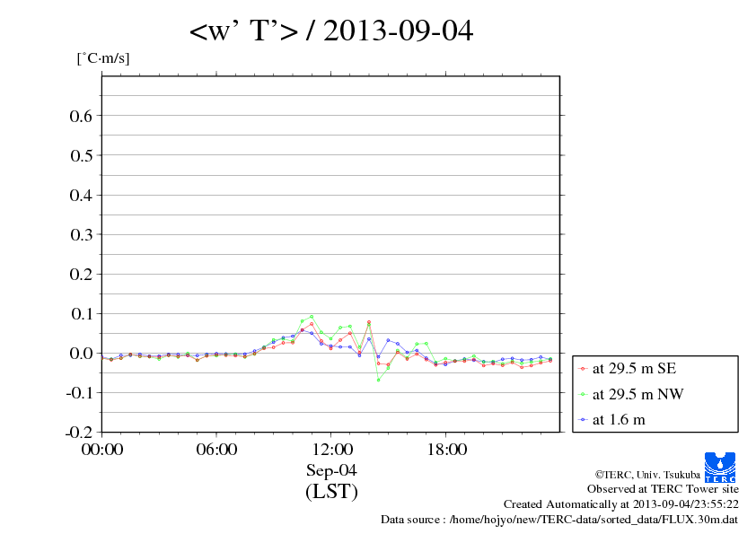This screenshot has width=756, height=534.
Task: Click legend text 'at 1.6 m'
Action: pos(619,420)
